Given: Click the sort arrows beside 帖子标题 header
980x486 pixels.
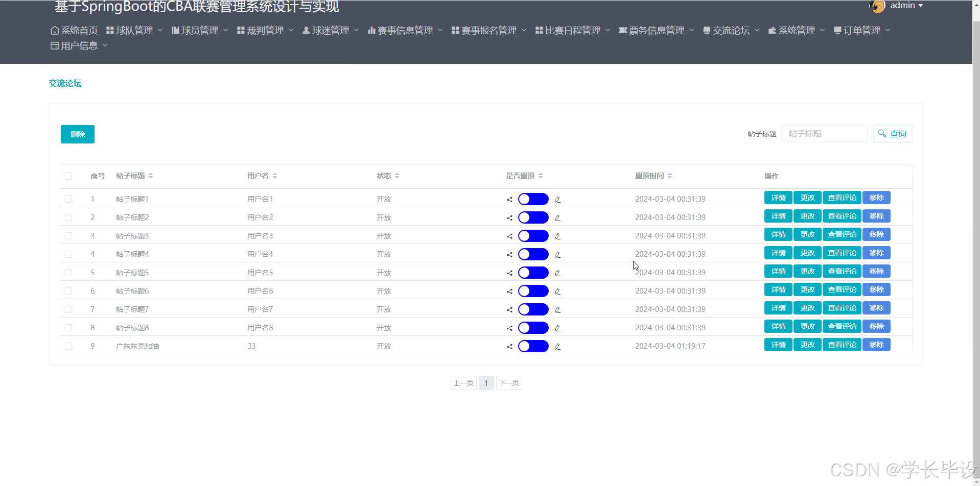Looking at the screenshot, I should tap(151, 176).
